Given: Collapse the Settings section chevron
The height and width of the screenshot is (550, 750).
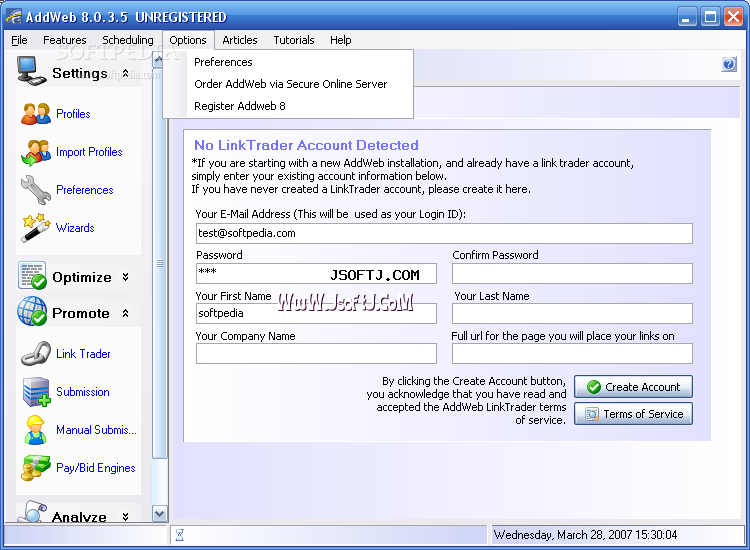Looking at the screenshot, I should (x=125, y=73).
